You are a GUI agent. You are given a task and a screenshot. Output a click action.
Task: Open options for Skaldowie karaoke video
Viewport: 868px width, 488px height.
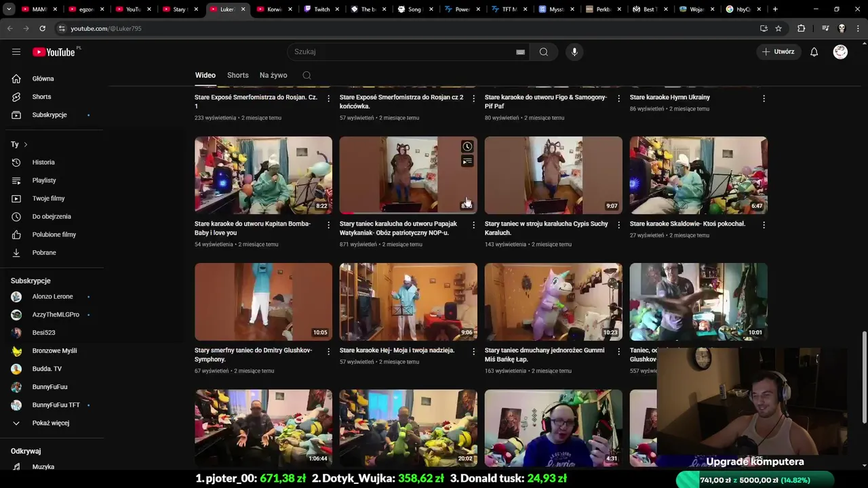coord(764,225)
